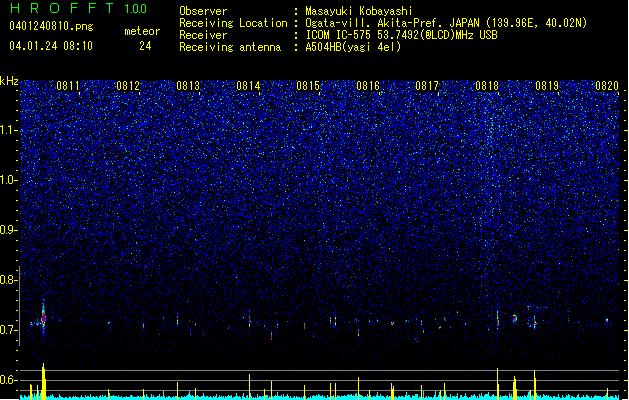Select the filename 0401240810.png
The width and height of the screenshot is (629, 400).
[x=51, y=27]
